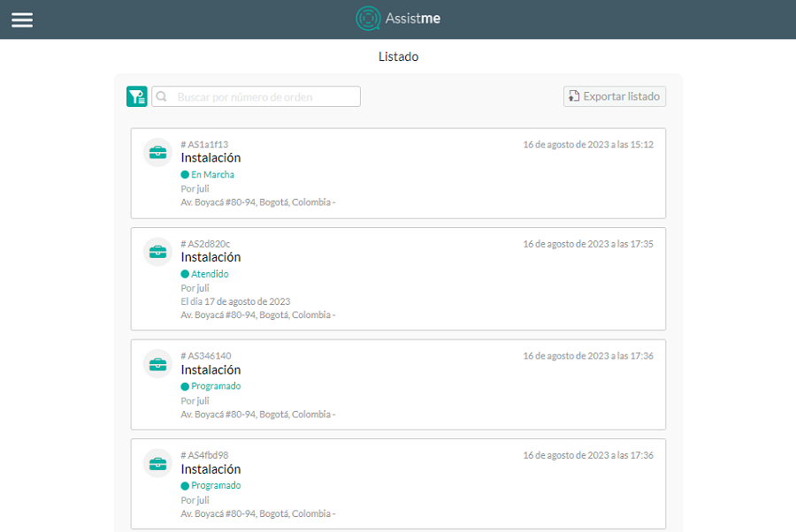Click briefcase icon for order AS346140
Viewport: 796px width, 532px height.
[x=157, y=364]
